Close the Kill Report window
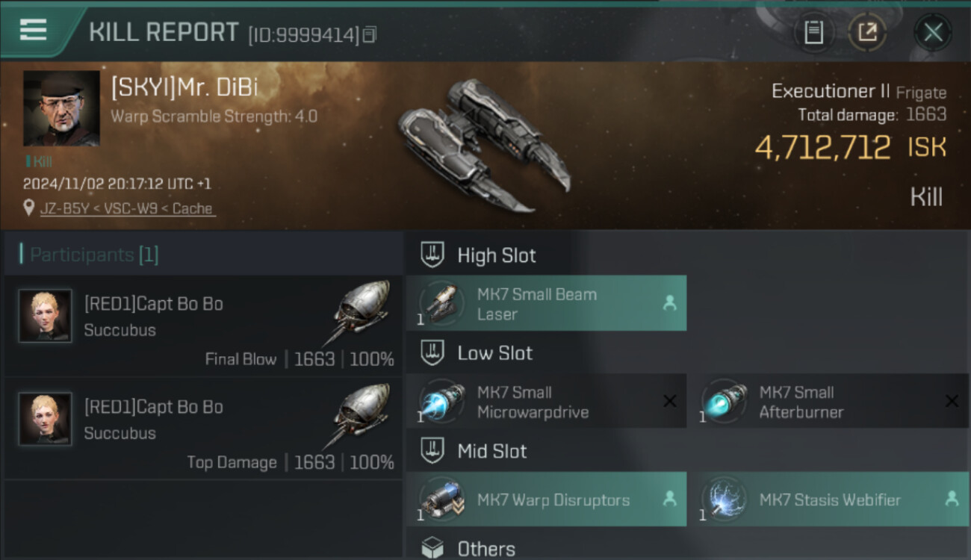 click(x=933, y=32)
